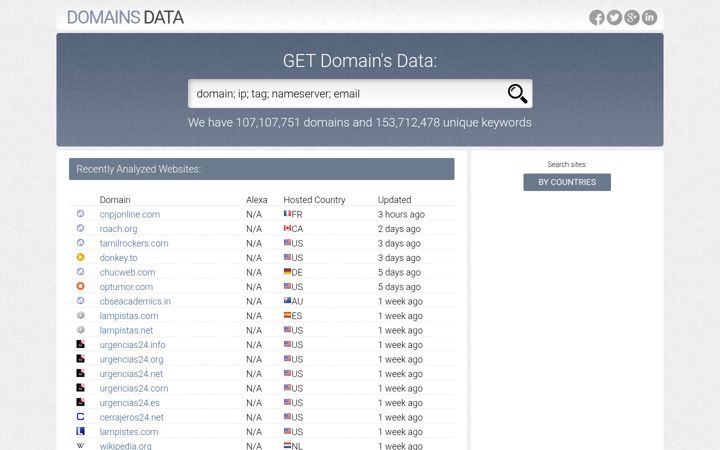Open the LinkedIn social icon

649,17
